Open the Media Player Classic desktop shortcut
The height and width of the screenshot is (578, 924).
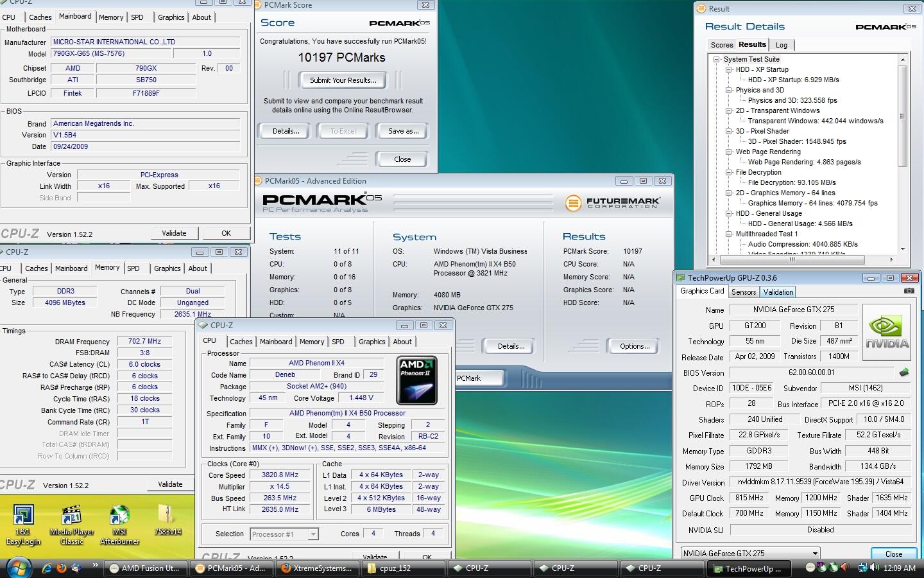(72, 525)
